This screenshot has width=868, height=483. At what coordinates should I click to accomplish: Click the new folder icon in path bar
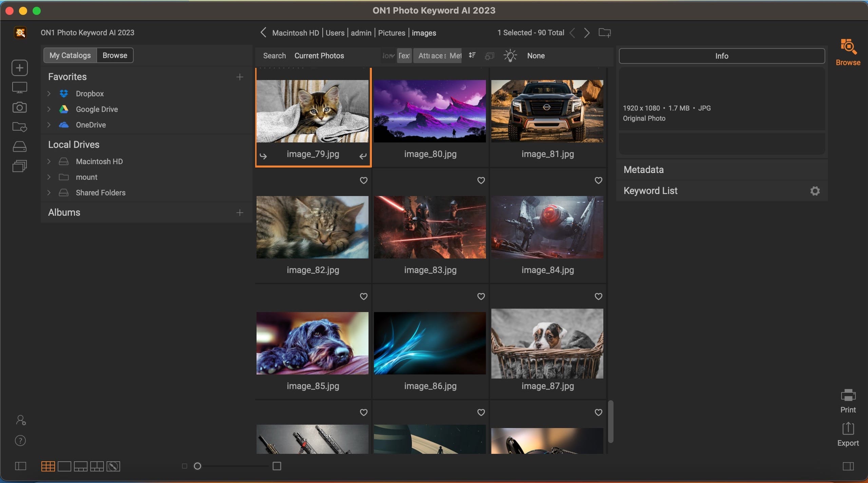coord(604,33)
